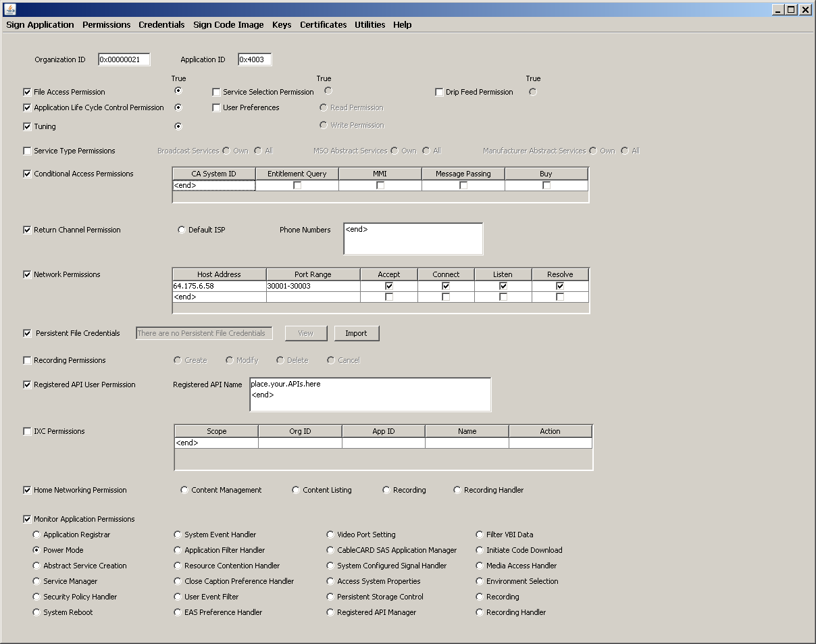Select the Registered API Manager radio
Image resolution: width=816 pixels, height=644 pixels.
pos(330,612)
